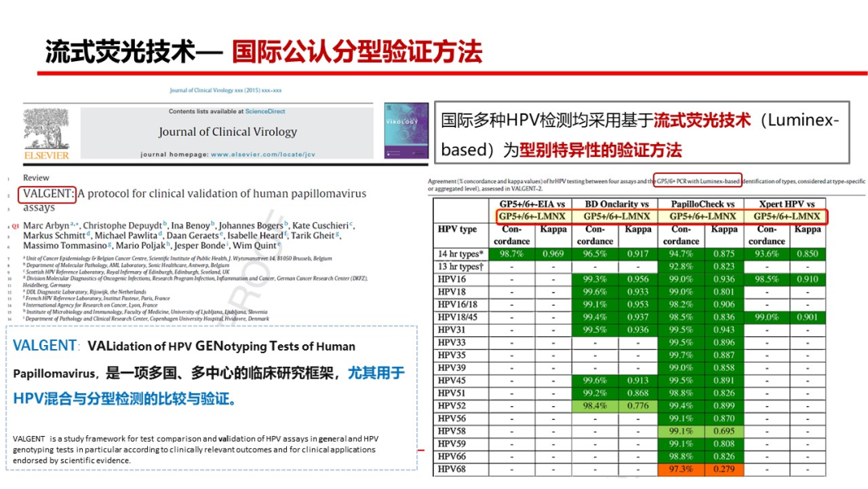Click author name 'Kate Cuschieri'
This screenshot has width=868, height=489.
[x=321, y=225]
